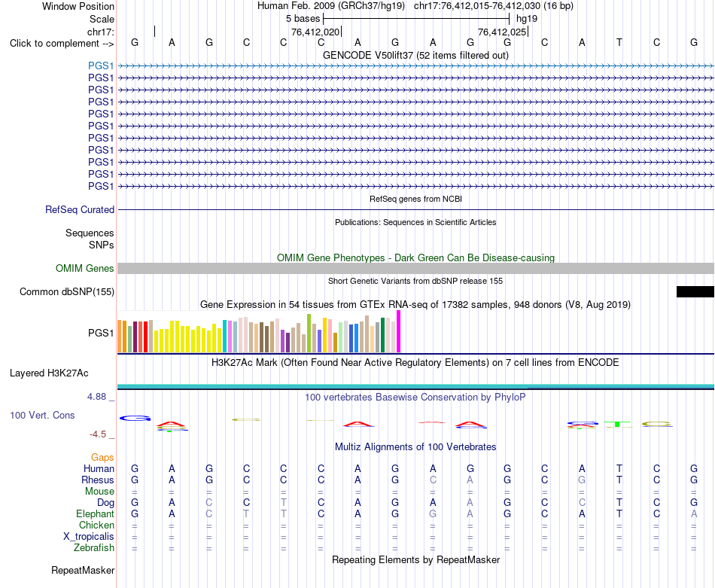Open the GTEx Gene Expression track title
Viewport: 715px width, 588px height.
(x=415, y=304)
